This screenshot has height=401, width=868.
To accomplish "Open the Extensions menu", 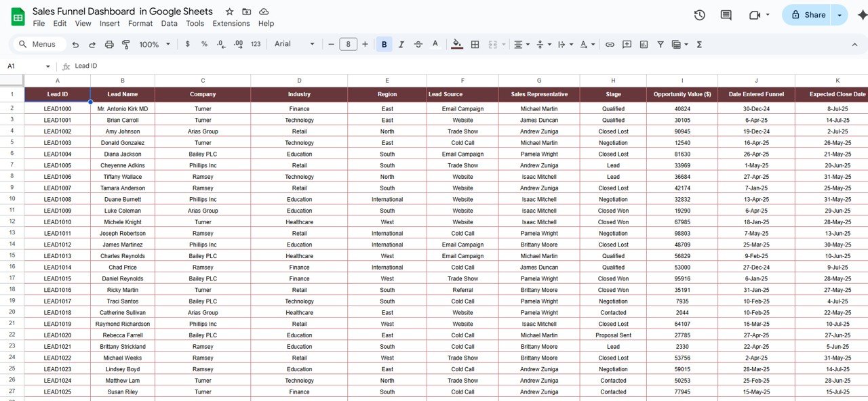I will 231,23.
